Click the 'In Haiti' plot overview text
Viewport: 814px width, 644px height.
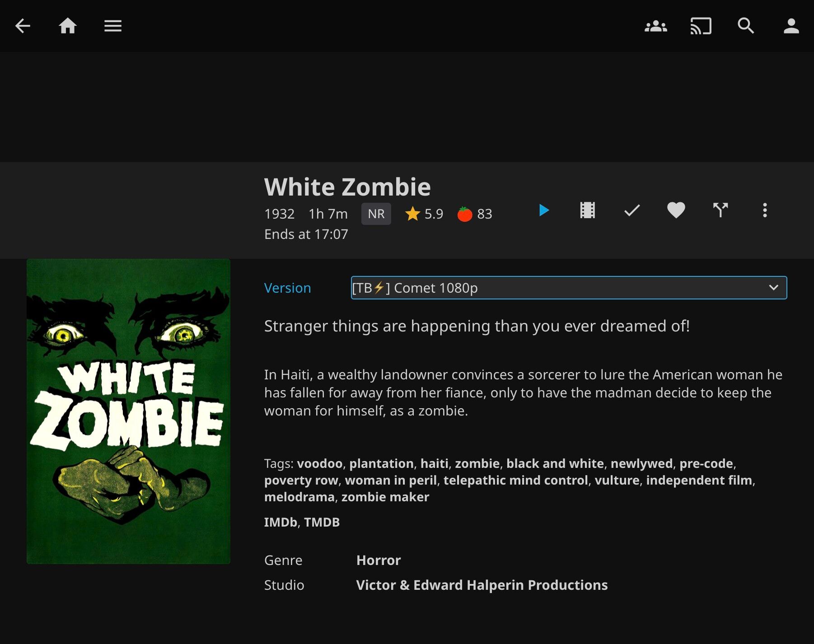coord(524,392)
